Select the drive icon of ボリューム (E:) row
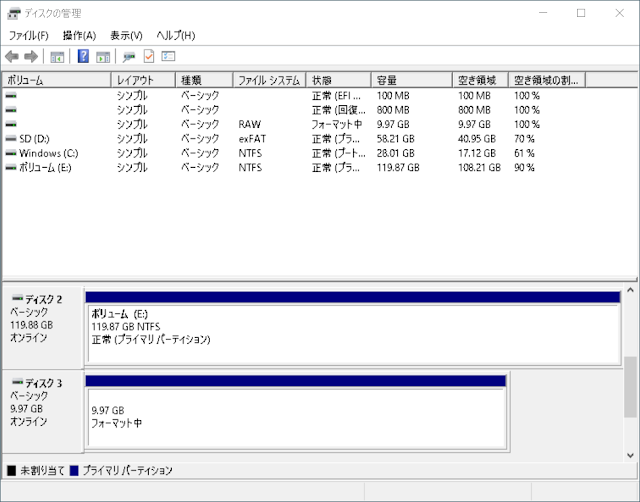This screenshot has height=502, width=640. click(x=11, y=167)
